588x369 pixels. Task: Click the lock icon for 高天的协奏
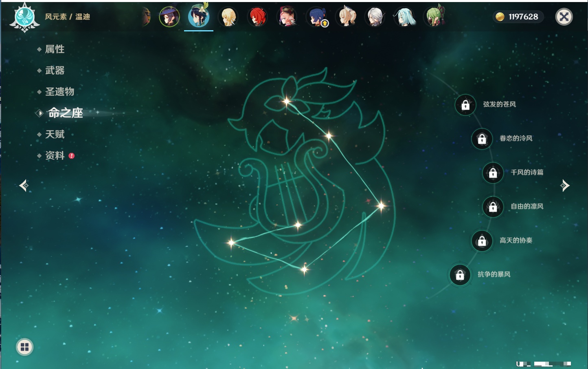[x=482, y=241]
